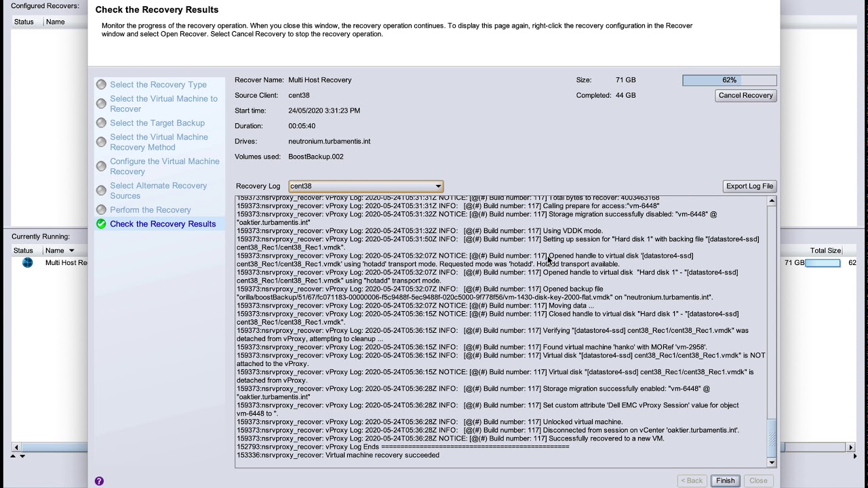The height and width of the screenshot is (488, 868).
Task: Click the greyed Close button
Action: point(758,481)
